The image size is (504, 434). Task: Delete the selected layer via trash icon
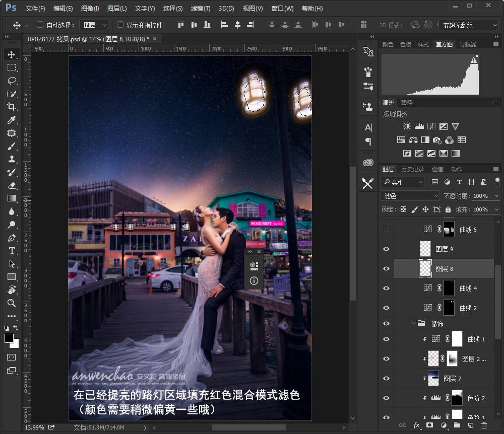coord(484,425)
